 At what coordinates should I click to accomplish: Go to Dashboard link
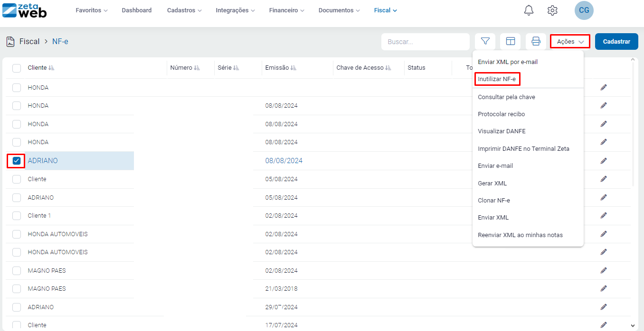[137, 10]
